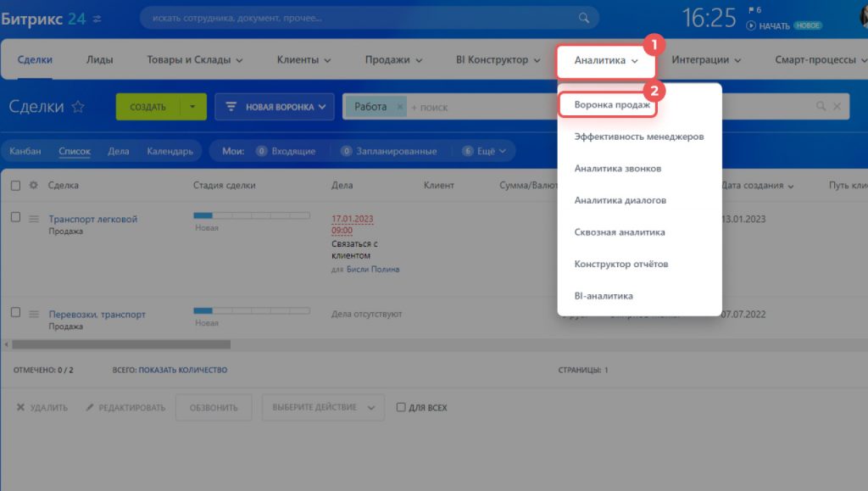Open table settings gear icon

point(34,185)
